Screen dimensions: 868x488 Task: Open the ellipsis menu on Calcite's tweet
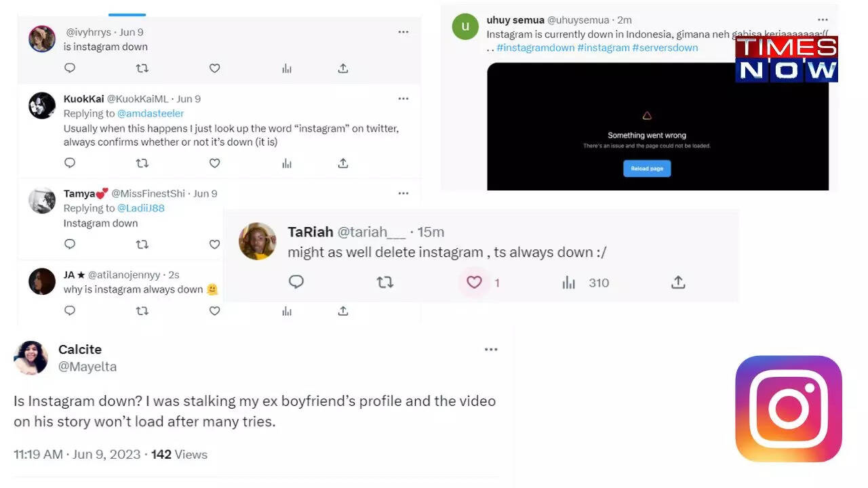pos(491,349)
